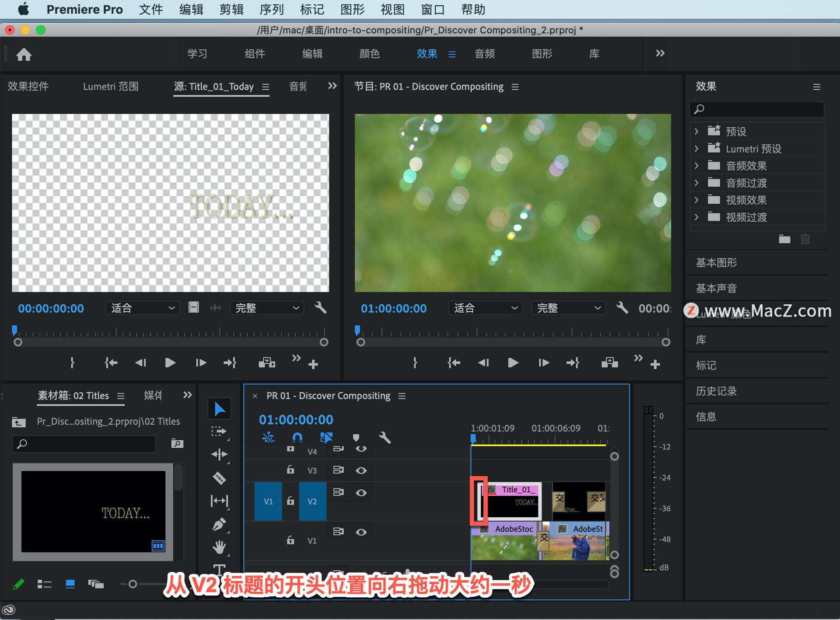Open program monitor zoom 适合 dropdown
The image size is (840, 620).
click(x=485, y=308)
